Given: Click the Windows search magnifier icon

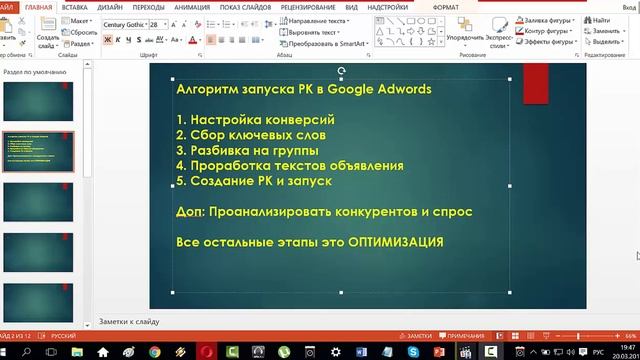Looking at the screenshot, I should point(26,352).
